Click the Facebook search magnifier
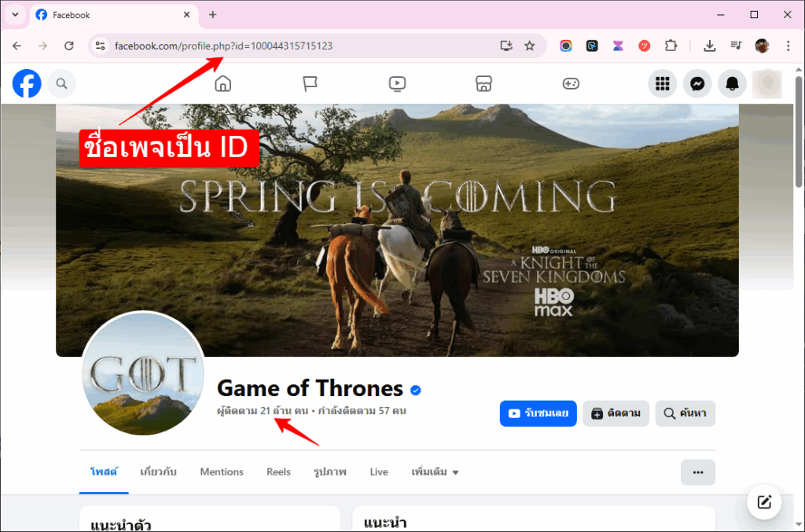The image size is (805, 532). 62,83
